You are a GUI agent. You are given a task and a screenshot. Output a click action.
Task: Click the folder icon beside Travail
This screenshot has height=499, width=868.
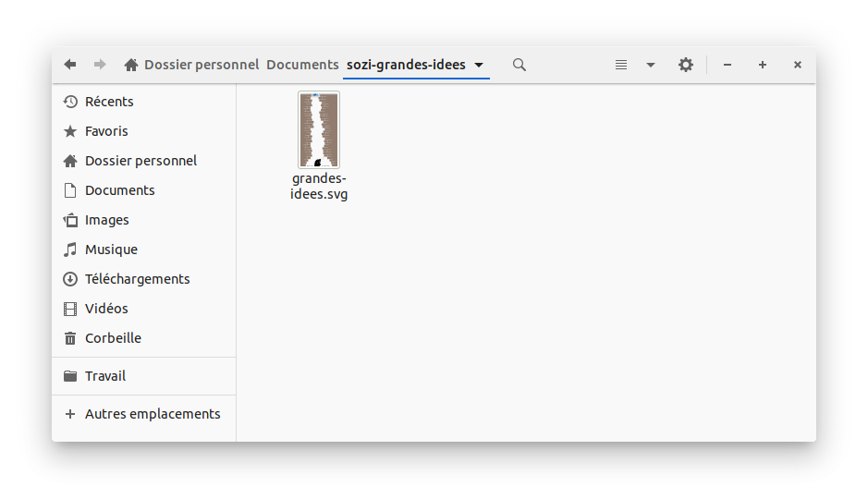(x=70, y=376)
